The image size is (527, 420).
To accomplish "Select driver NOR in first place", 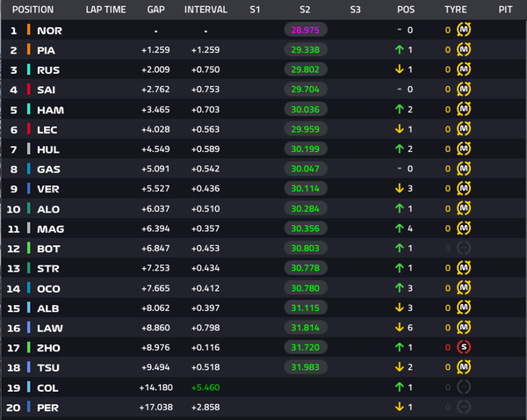I will 49,31.
